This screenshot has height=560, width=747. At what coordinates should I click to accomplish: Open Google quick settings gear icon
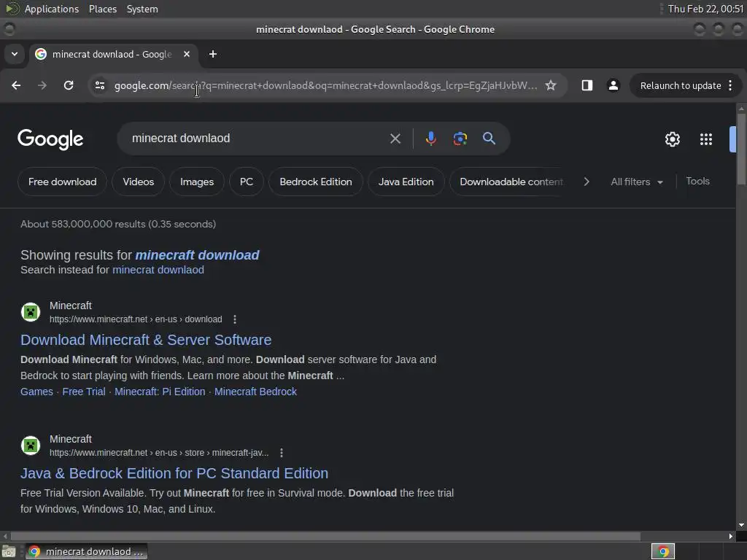click(x=672, y=139)
